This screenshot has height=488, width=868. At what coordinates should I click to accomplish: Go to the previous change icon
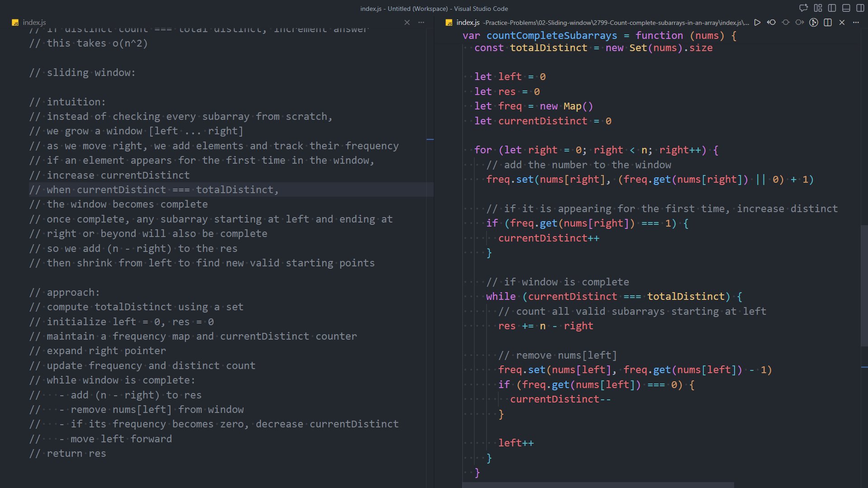click(x=786, y=22)
